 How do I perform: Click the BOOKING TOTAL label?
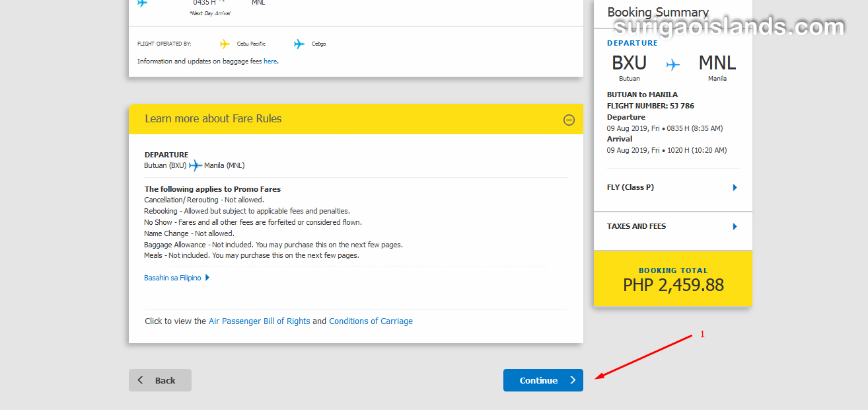[x=673, y=270]
